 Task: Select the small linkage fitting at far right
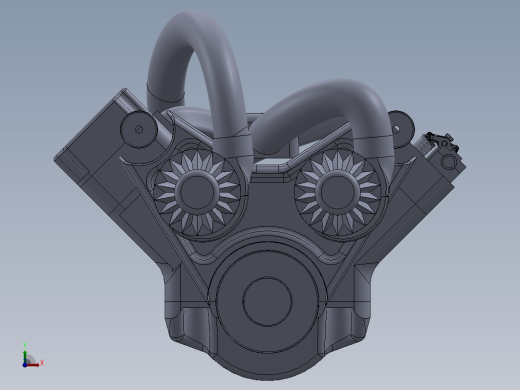pos(442,141)
